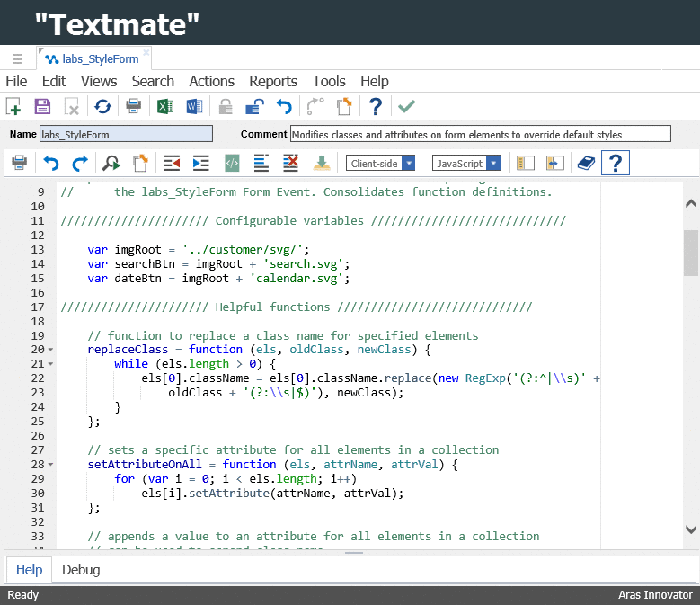Collapse the replaceClass function at line 20
Image resolution: width=700 pixels, height=605 pixels.
click(x=50, y=350)
